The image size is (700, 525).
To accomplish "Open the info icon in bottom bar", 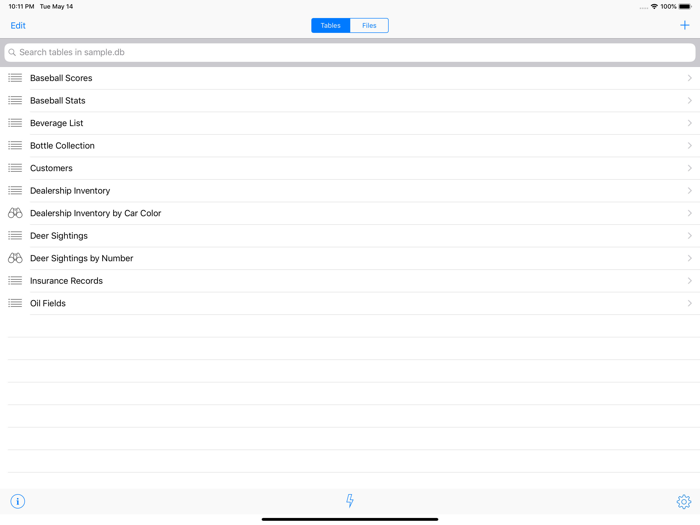I will click(18, 501).
